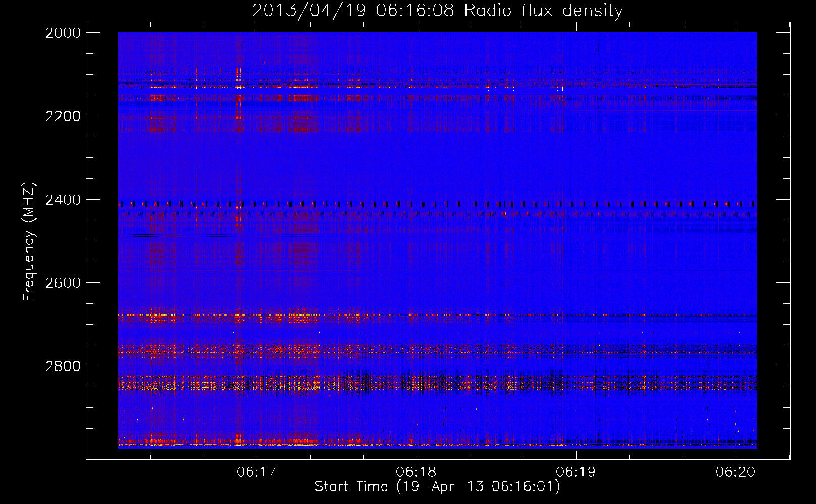The image size is (816, 504).
Task: Click the "Start Time (19-Apr-13 06:16:01)" label
Action: pyautogui.click(x=437, y=487)
